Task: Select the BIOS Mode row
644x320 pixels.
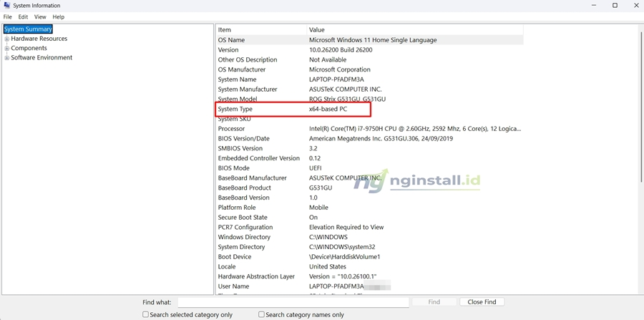Action: tap(370, 168)
